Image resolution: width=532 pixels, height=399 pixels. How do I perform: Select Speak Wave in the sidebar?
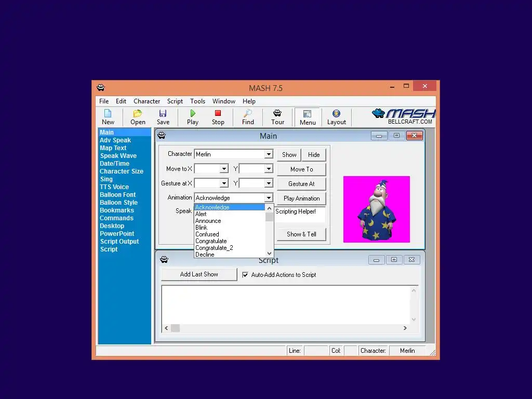pyautogui.click(x=118, y=156)
